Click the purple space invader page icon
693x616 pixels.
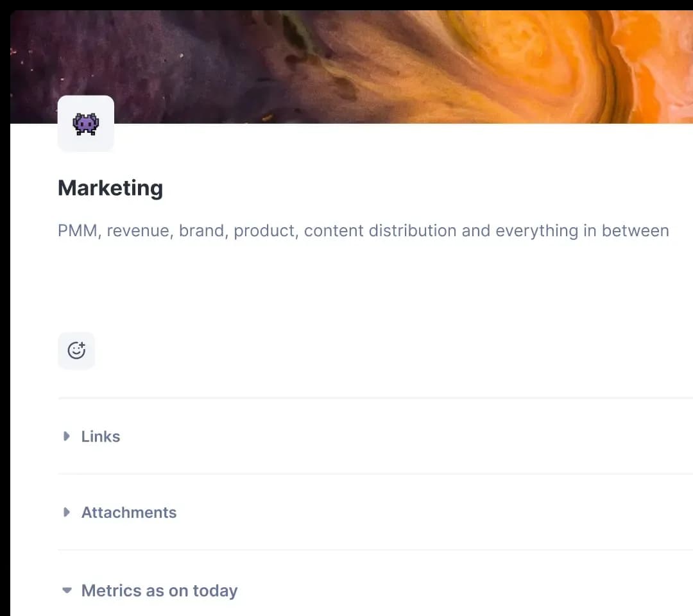pos(86,124)
